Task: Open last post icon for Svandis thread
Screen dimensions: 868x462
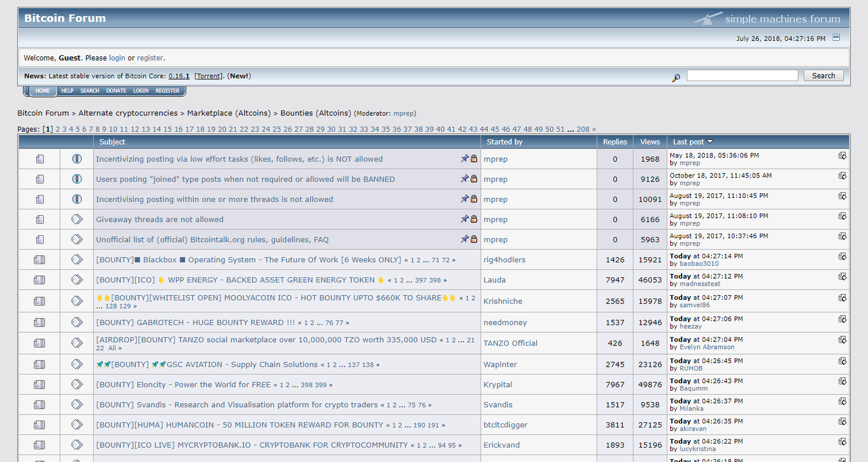Action: [x=843, y=401]
